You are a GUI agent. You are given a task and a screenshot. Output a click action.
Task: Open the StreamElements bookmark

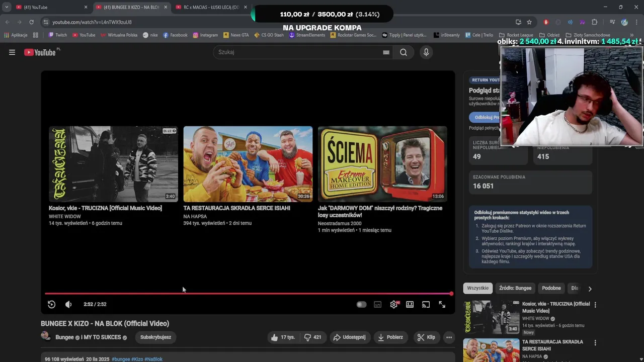[307, 35]
